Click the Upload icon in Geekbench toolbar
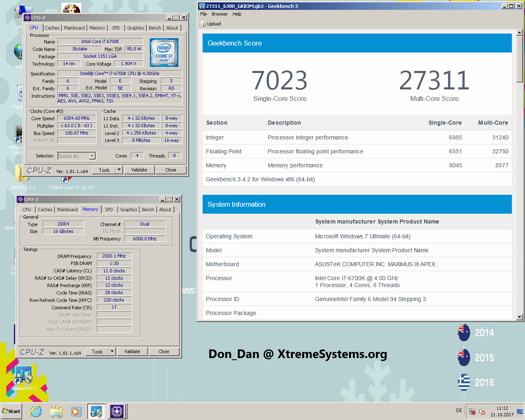The width and height of the screenshot is (525, 420). pyautogui.click(x=203, y=24)
